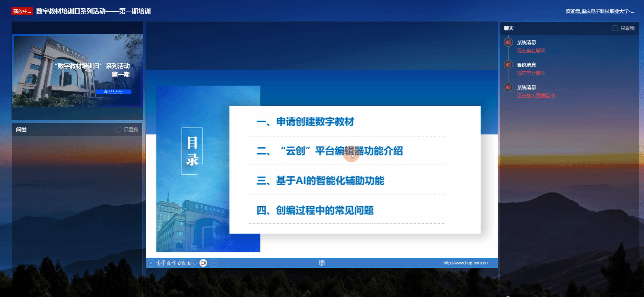This screenshot has width=644, height=297.
Task: Click the magnifier icon in slide toolbar
Action: [x=193, y=263]
